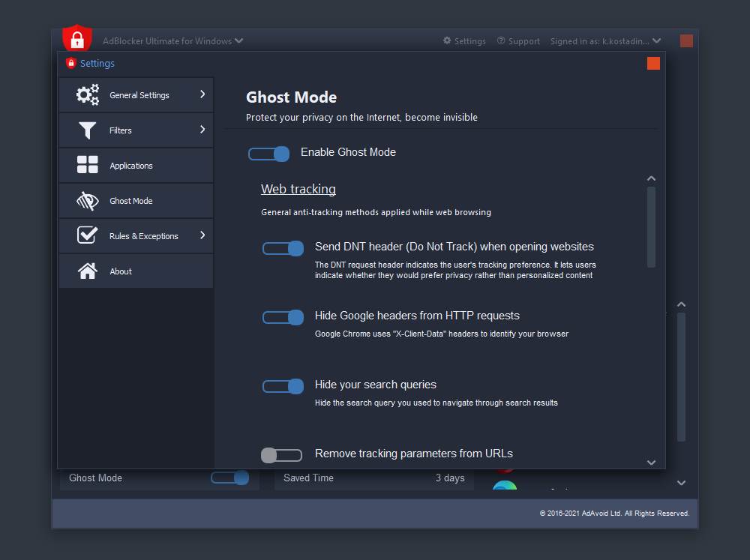Click the Web tracking link
This screenshot has width=750, height=560.
[298, 189]
